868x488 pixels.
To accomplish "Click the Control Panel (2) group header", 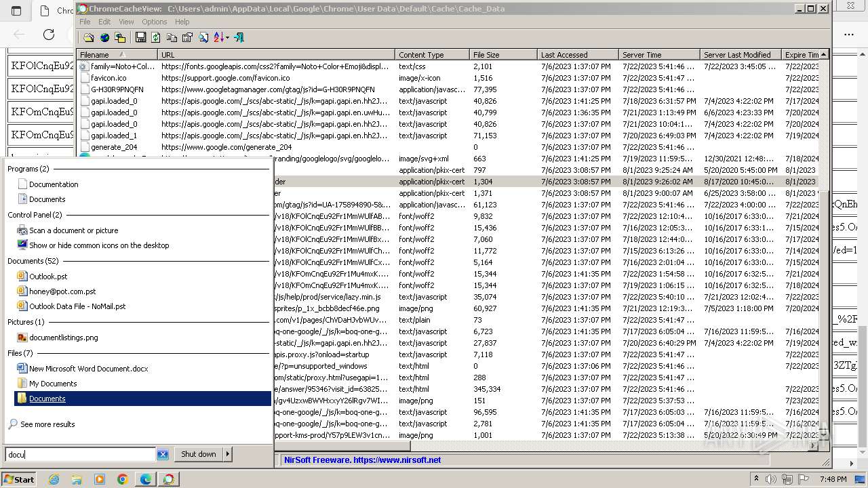I will coord(35,215).
